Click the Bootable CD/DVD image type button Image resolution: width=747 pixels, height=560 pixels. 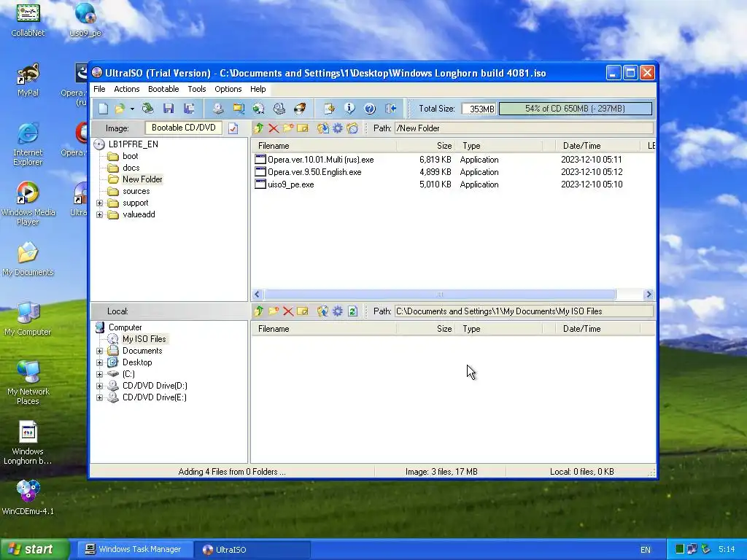pos(184,128)
